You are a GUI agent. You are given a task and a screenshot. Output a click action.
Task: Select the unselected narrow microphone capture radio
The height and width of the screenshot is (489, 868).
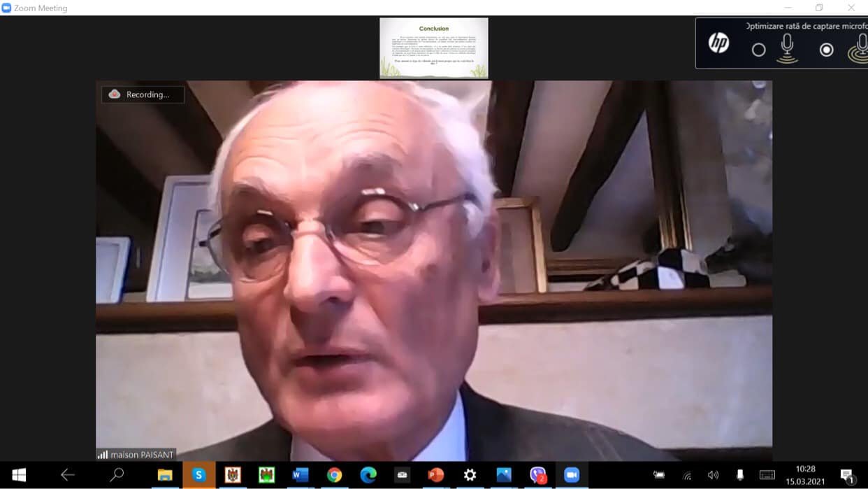coord(758,50)
